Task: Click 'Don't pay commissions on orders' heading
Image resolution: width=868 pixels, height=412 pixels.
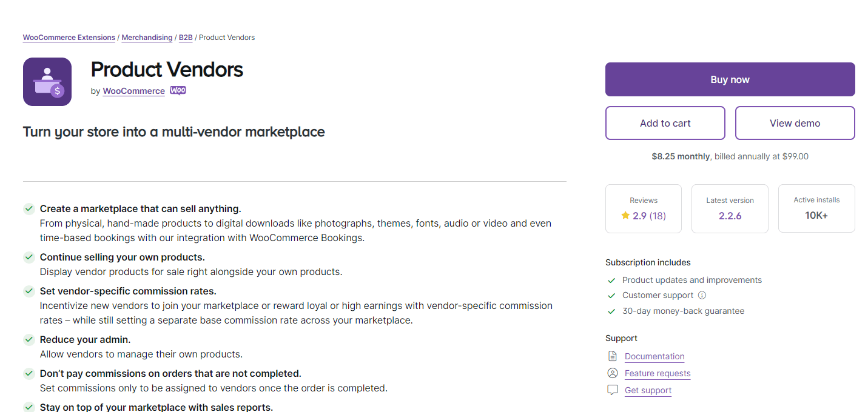Action: (x=170, y=373)
